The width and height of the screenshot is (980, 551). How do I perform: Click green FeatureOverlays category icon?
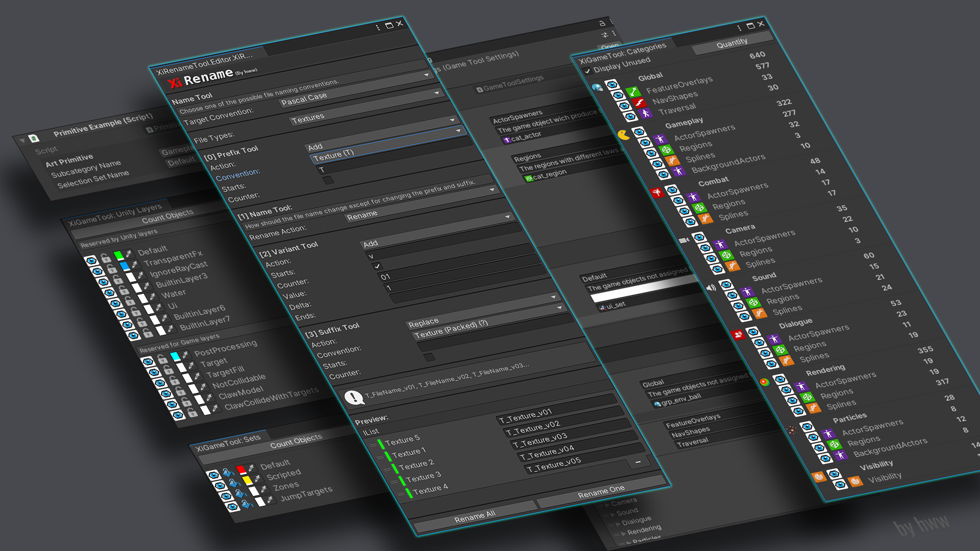point(633,92)
